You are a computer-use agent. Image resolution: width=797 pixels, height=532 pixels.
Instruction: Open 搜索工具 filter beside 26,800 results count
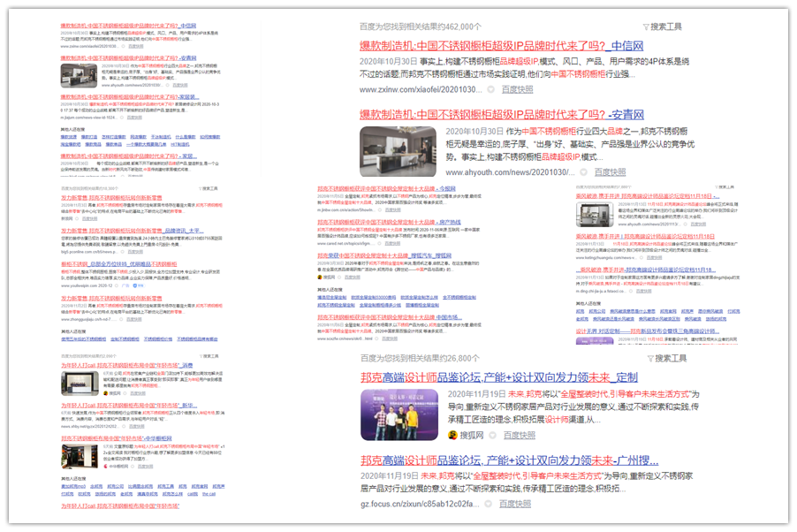point(667,358)
